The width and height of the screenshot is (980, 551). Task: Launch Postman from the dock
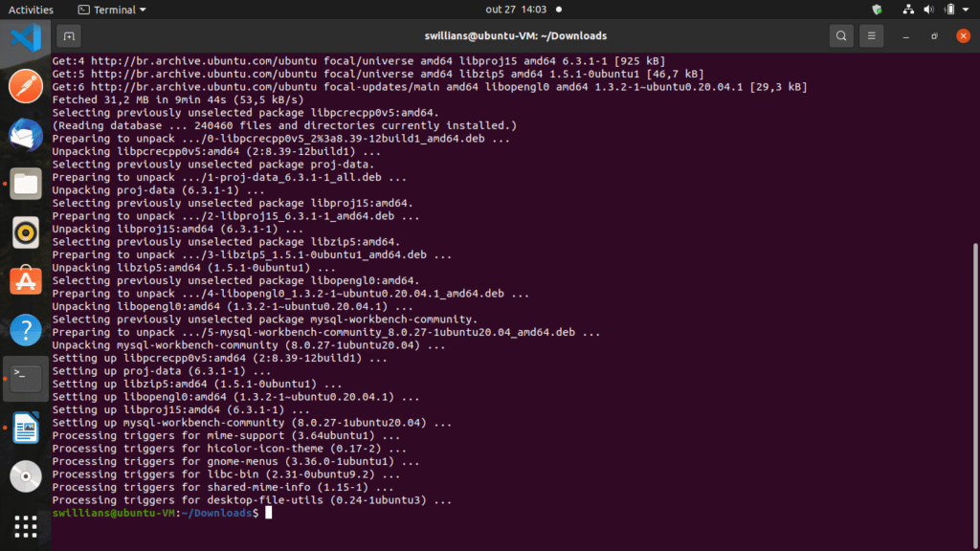tap(26, 87)
